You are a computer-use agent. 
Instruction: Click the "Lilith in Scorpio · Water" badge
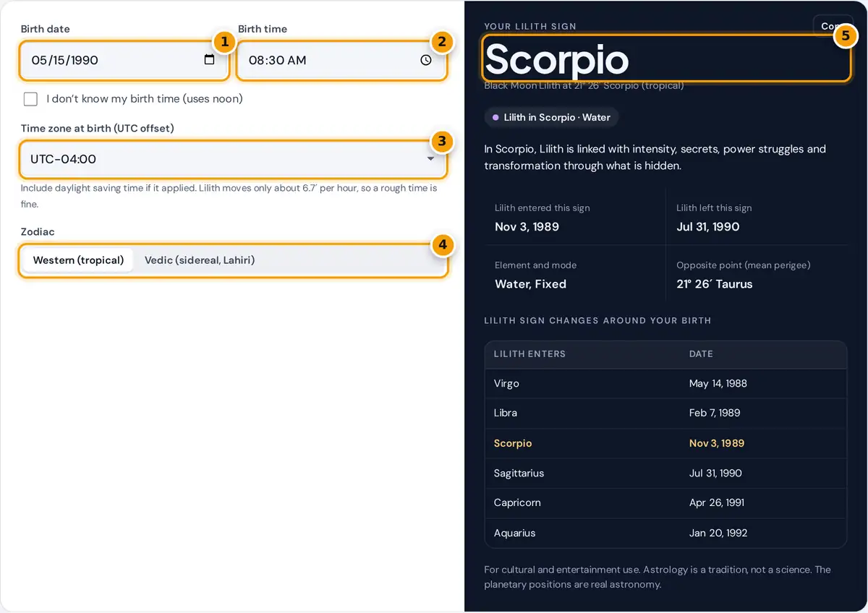(551, 117)
